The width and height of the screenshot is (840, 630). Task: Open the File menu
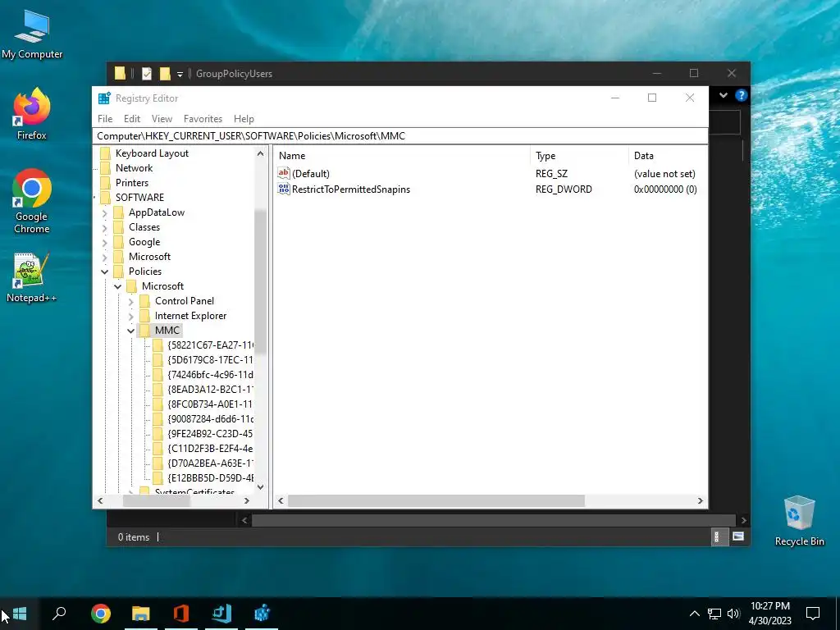105,119
